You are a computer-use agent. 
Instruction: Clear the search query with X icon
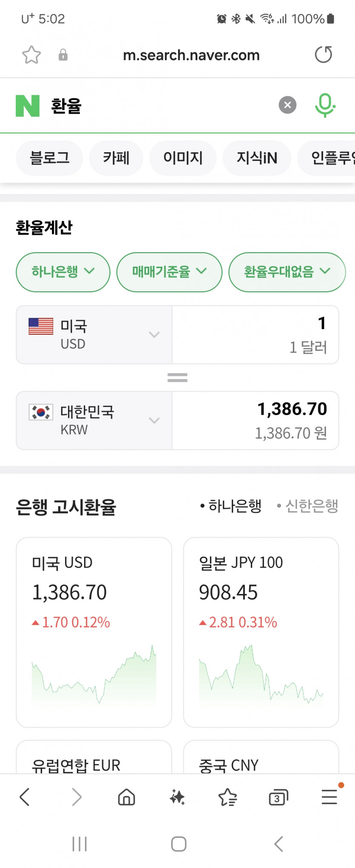click(287, 105)
